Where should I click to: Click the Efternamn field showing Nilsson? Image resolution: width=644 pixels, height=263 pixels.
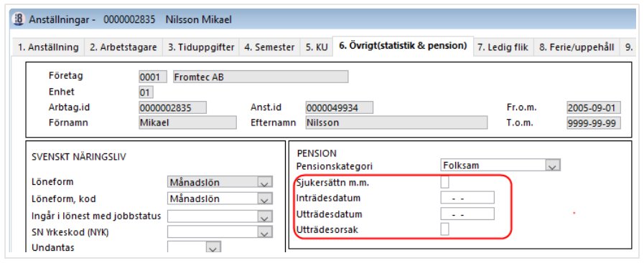pyautogui.click(x=396, y=123)
